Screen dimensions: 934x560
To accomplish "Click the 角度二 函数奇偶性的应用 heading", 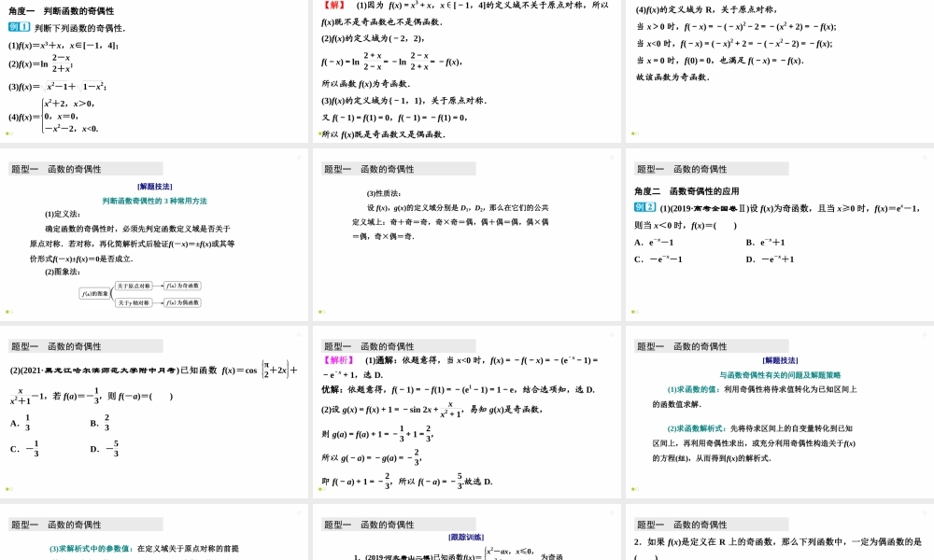I will click(x=686, y=191).
